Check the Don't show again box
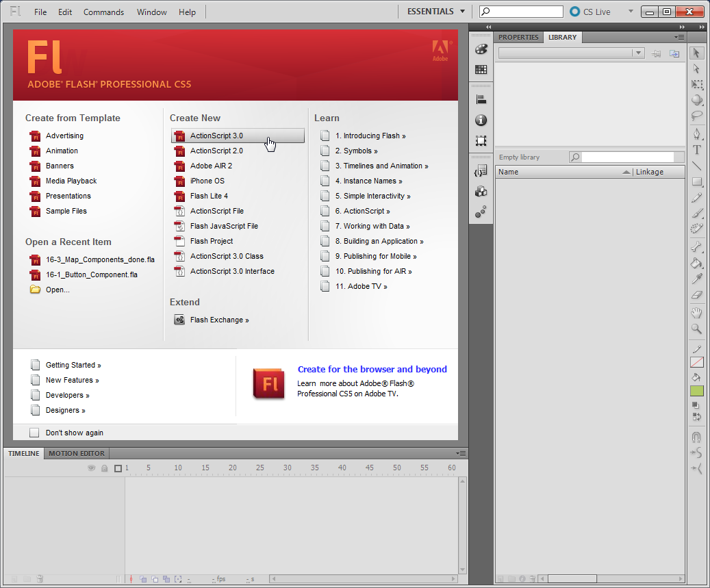 [x=34, y=433]
